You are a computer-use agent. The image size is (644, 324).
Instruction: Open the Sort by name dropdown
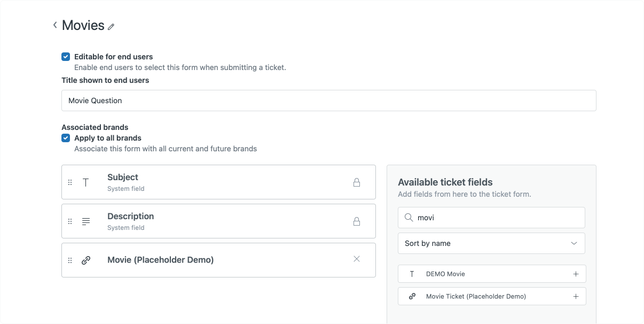tap(491, 243)
